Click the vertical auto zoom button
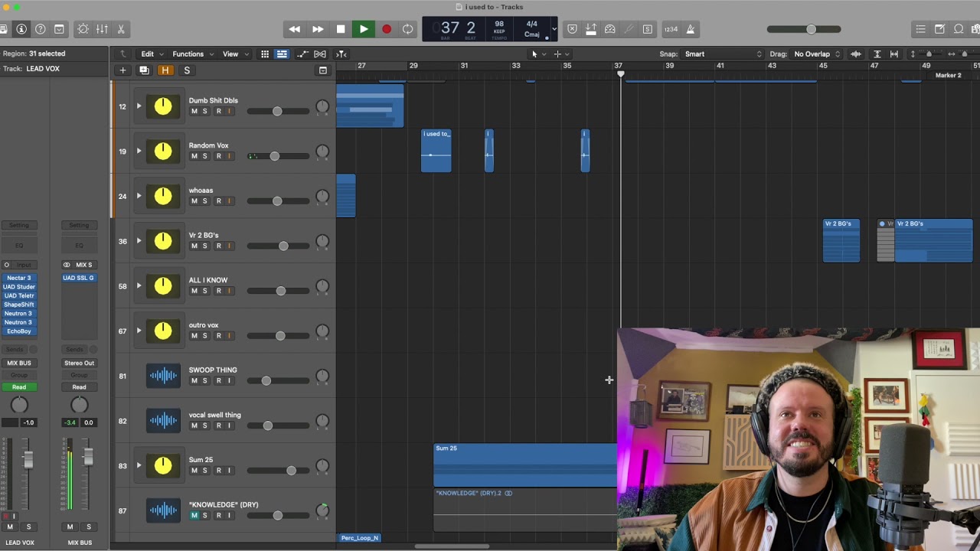Screen dimensions: 980x551 (x=877, y=54)
